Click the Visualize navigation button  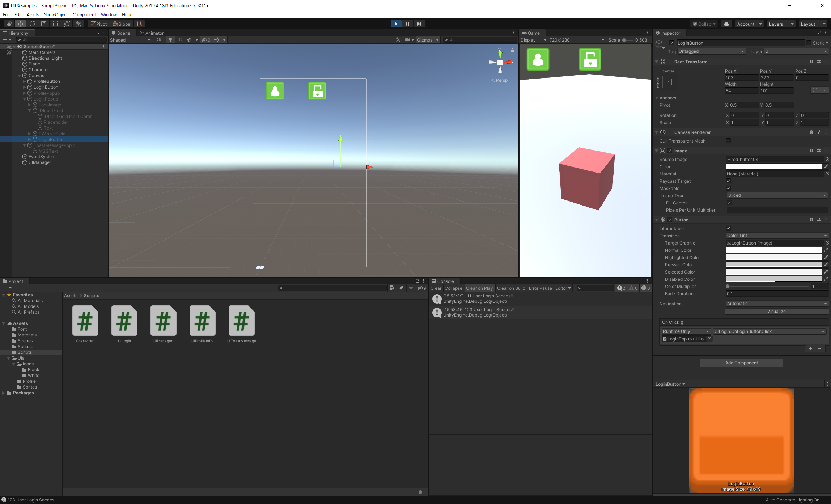tap(776, 312)
